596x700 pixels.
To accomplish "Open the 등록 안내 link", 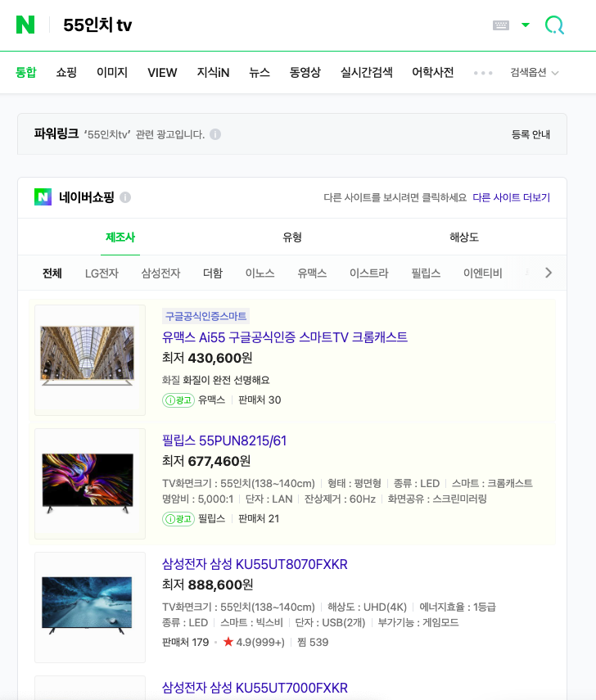I will [531, 134].
